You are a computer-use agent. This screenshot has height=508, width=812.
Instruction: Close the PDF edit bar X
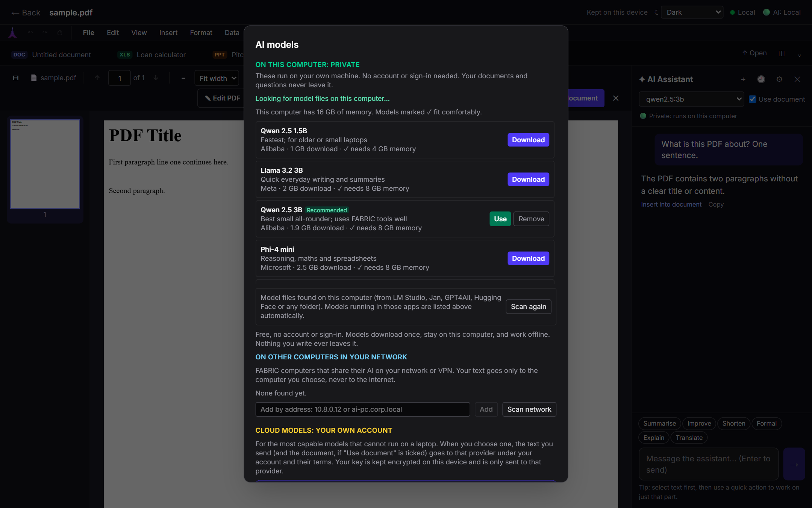point(616,98)
